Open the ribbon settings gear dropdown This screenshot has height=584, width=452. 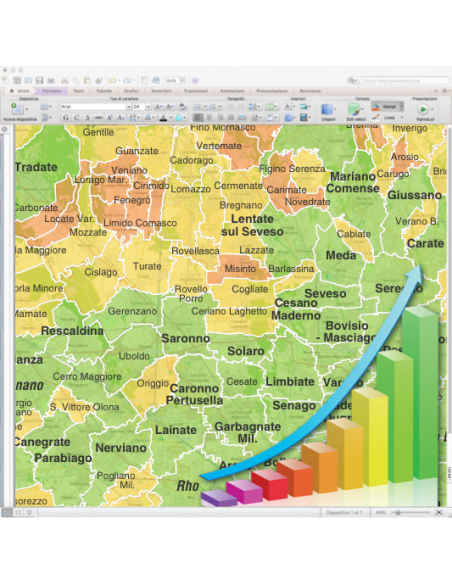click(x=445, y=91)
